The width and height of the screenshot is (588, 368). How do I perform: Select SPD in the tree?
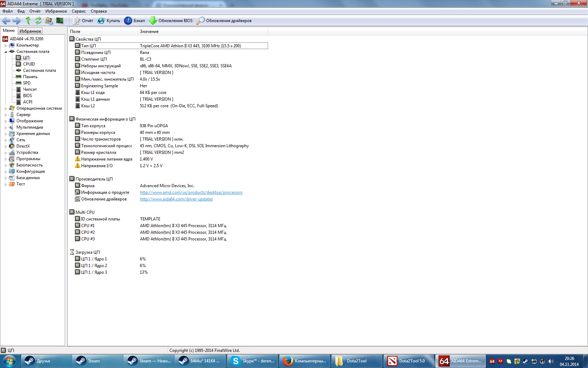tap(27, 83)
